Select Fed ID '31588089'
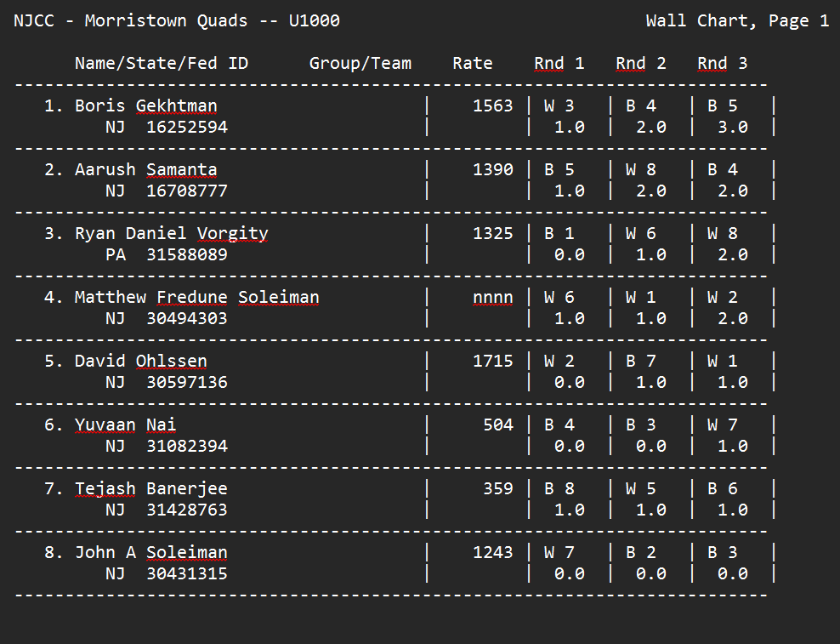The height and width of the screenshot is (644, 840). click(x=187, y=254)
